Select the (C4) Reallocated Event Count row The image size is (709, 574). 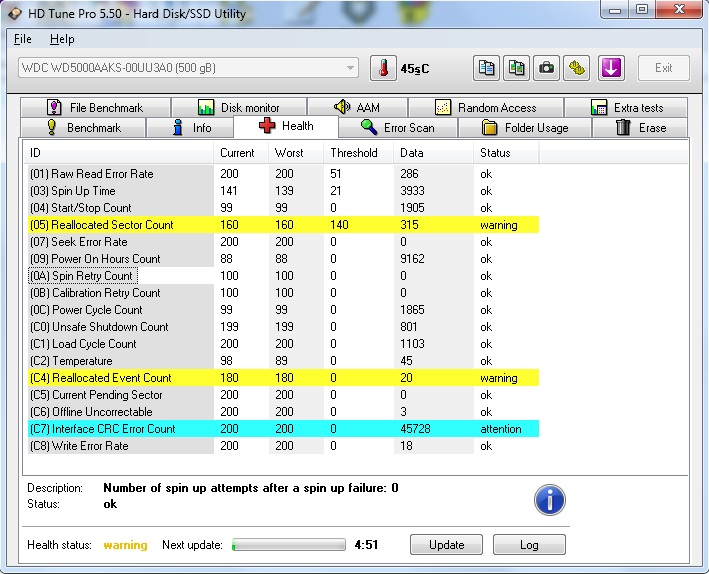(284, 378)
